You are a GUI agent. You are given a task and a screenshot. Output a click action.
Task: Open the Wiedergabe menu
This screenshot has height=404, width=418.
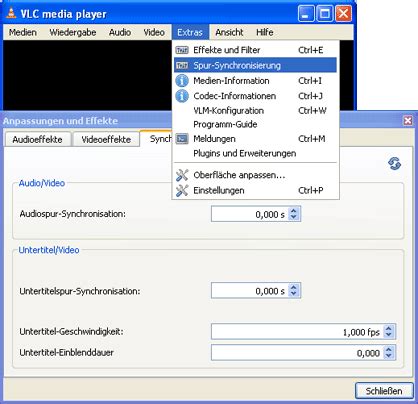coord(73,32)
